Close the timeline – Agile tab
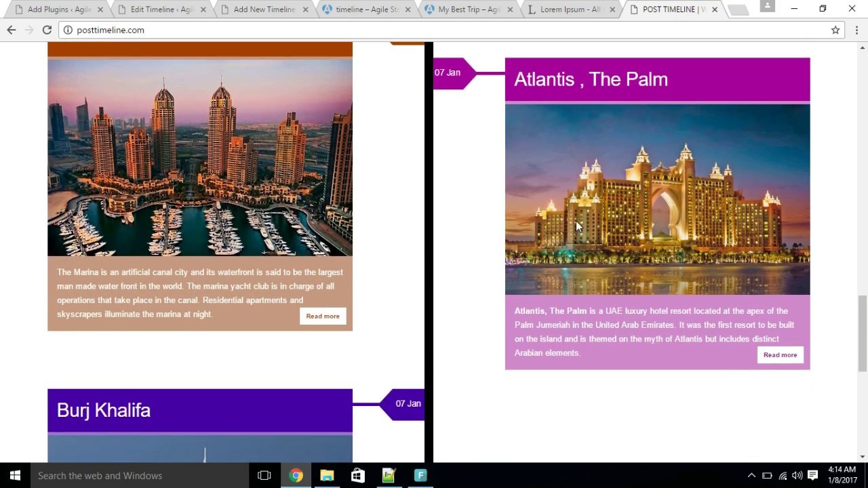868x488 pixels. click(x=408, y=9)
